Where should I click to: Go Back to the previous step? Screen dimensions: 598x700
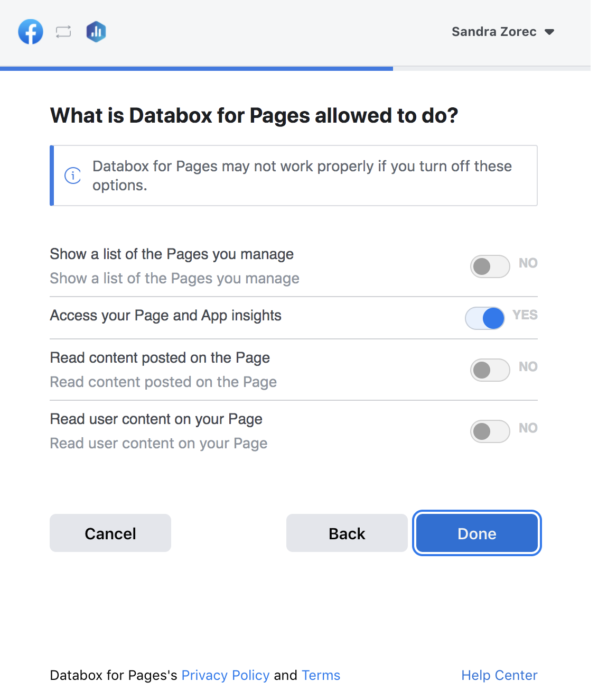[347, 533]
